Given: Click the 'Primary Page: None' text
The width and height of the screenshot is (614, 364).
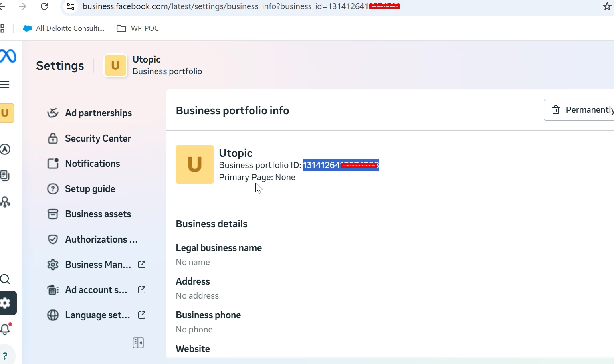Looking at the screenshot, I should 257,177.
